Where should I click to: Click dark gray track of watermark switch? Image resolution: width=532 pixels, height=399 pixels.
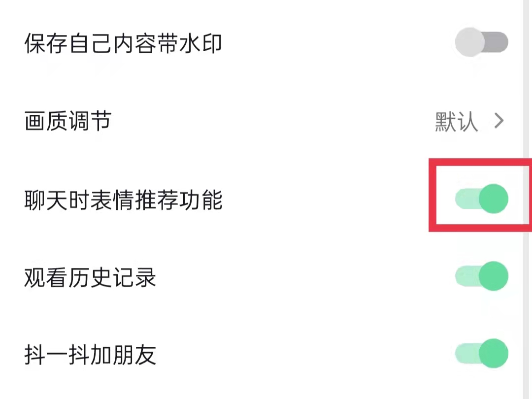498,42
